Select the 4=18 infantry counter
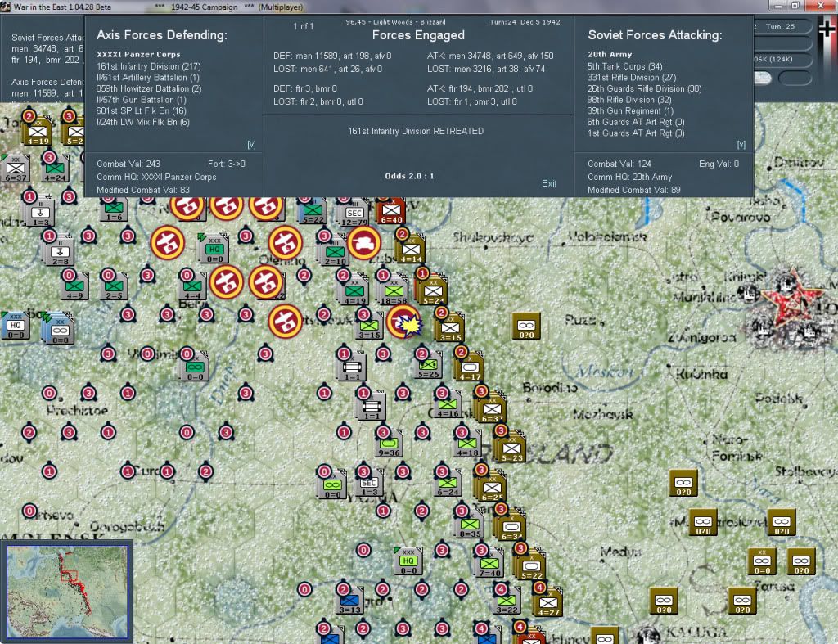The image size is (838, 644). (x=467, y=445)
